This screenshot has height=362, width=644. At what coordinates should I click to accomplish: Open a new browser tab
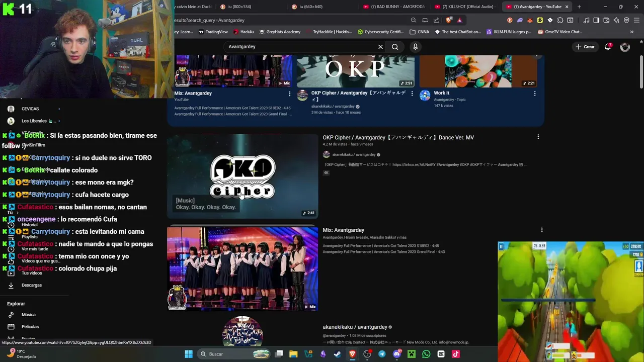579,7
